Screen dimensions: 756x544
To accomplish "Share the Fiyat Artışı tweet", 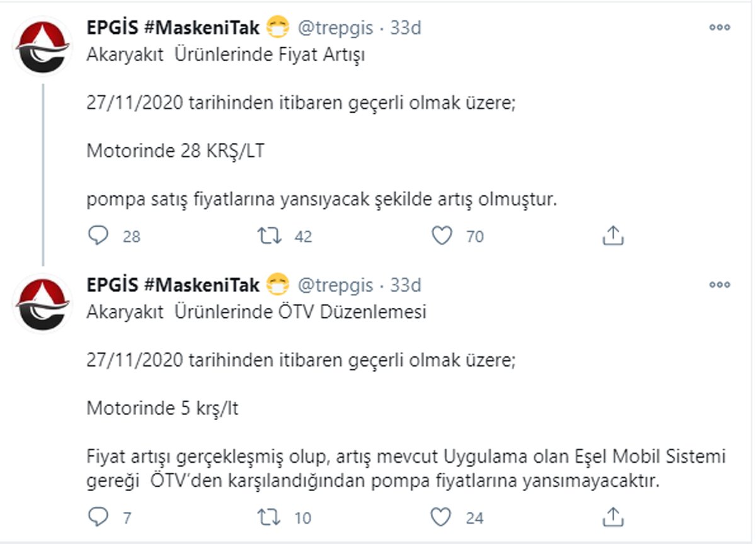I will point(612,235).
